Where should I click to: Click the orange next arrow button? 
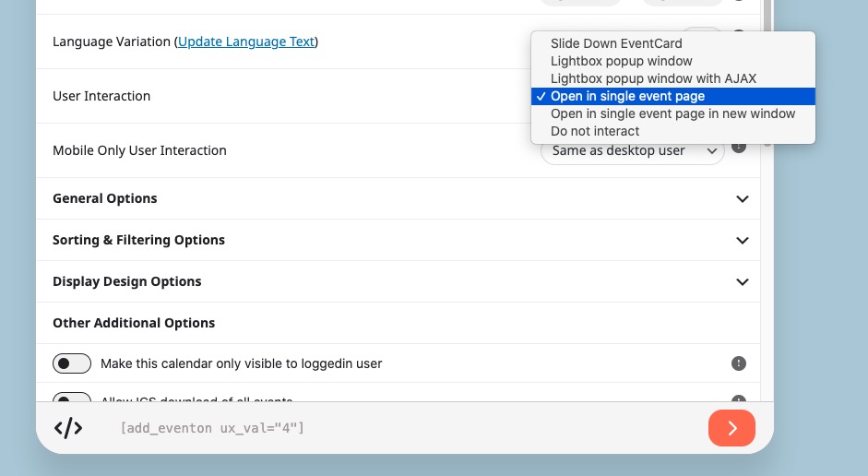click(x=731, y=428)
